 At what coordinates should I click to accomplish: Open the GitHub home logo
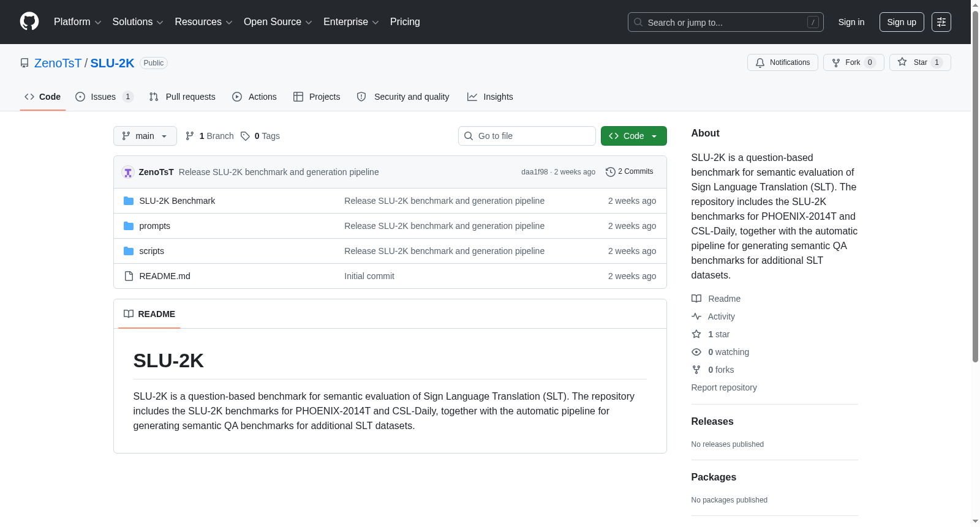point(29,22)
